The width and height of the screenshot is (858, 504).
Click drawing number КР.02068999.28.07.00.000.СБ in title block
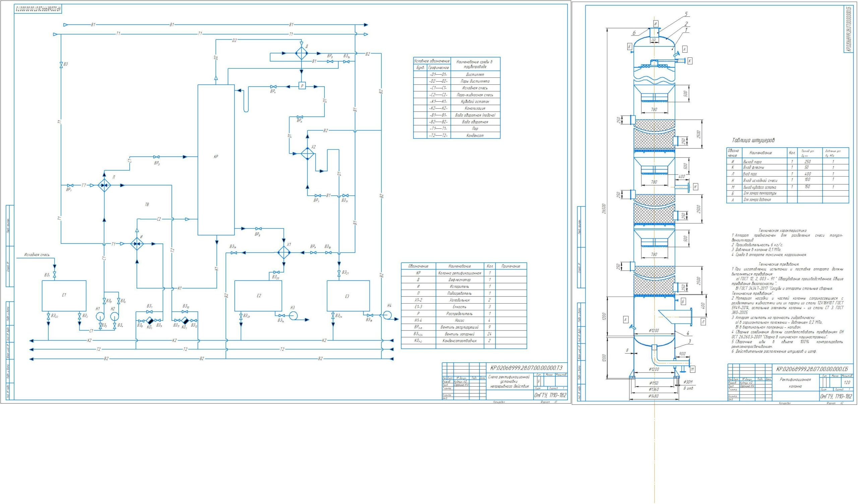coord(813,369)
